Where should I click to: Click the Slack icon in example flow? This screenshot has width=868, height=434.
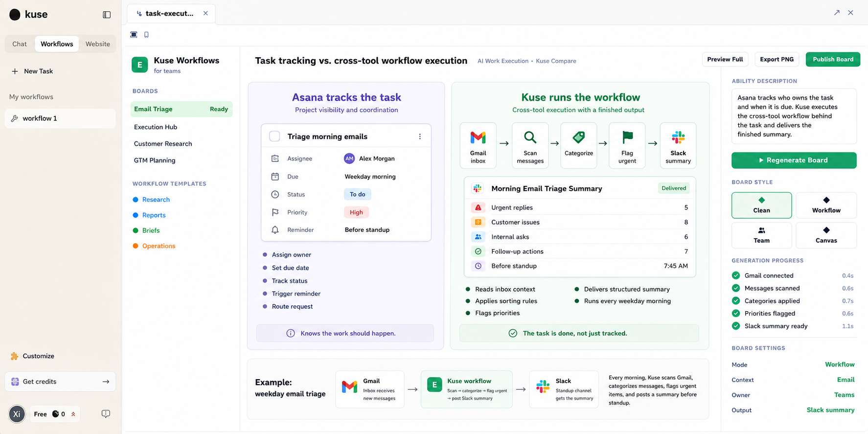pos(543,387)
